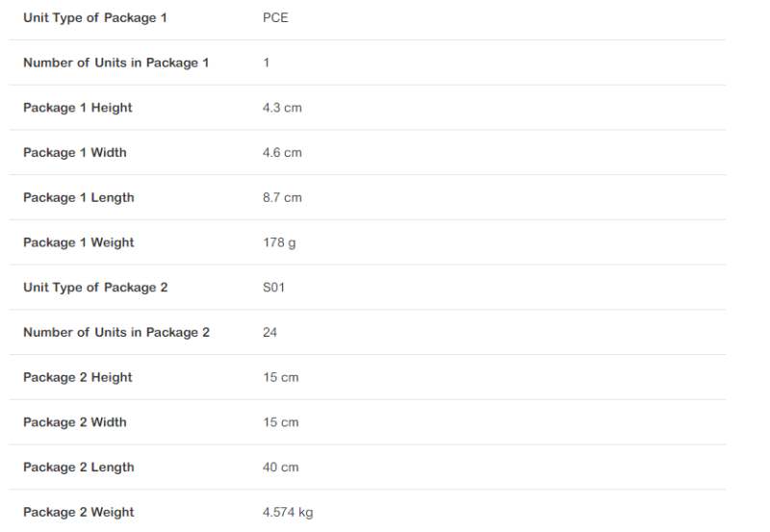This screenshot has height=532, width=770.
Task: Click "Number of Units in Package 2" label
Action: point(116,333)
